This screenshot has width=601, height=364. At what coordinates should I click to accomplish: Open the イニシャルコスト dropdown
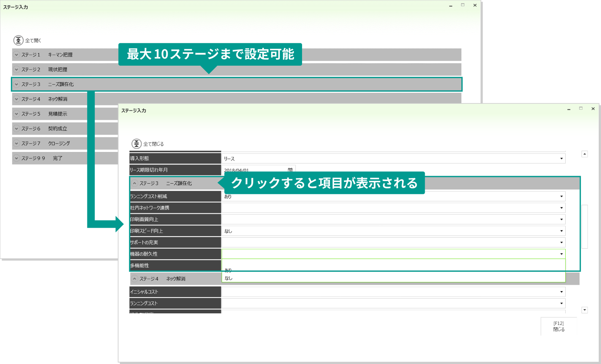[561, 291]
